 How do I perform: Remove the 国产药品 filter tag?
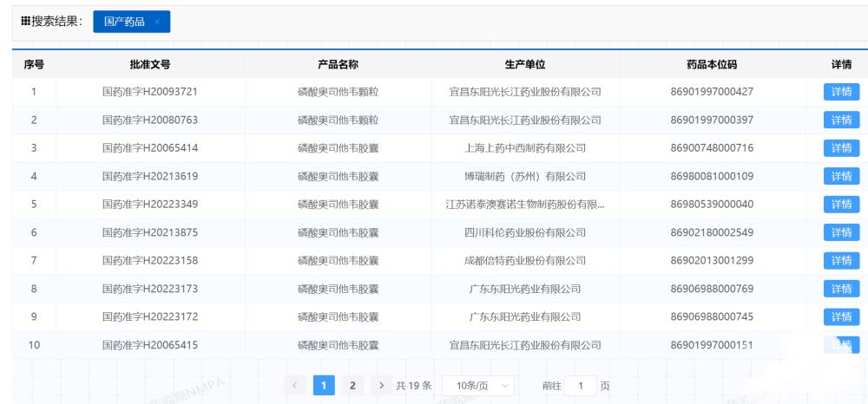point(156,22)
